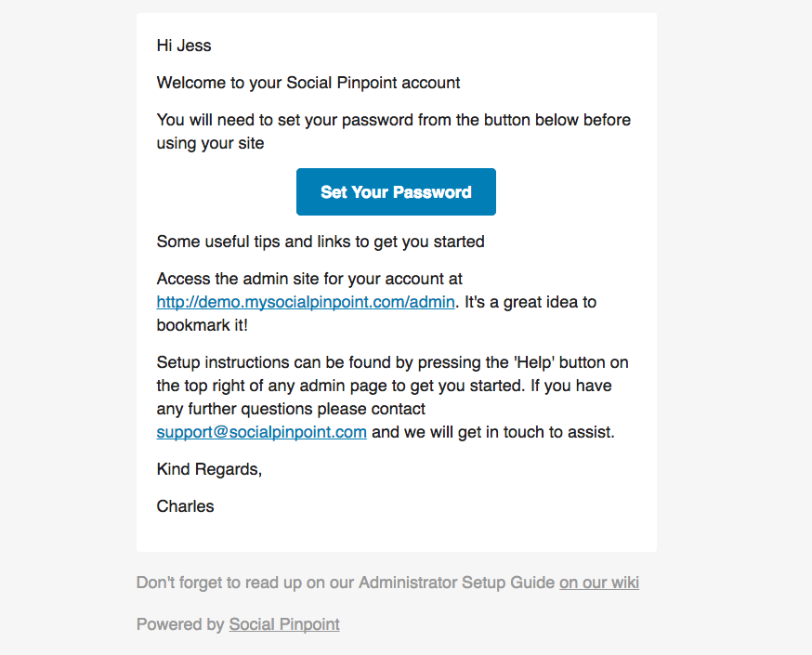
Task: Open the support@socialpinpoint.com email link
Action: pyautogui.click(x=261, y=432)
